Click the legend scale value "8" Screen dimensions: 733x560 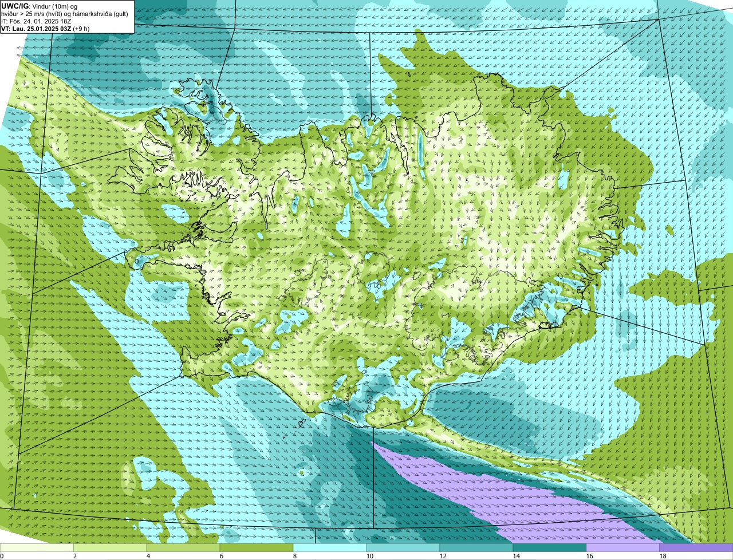pos(294,556)
